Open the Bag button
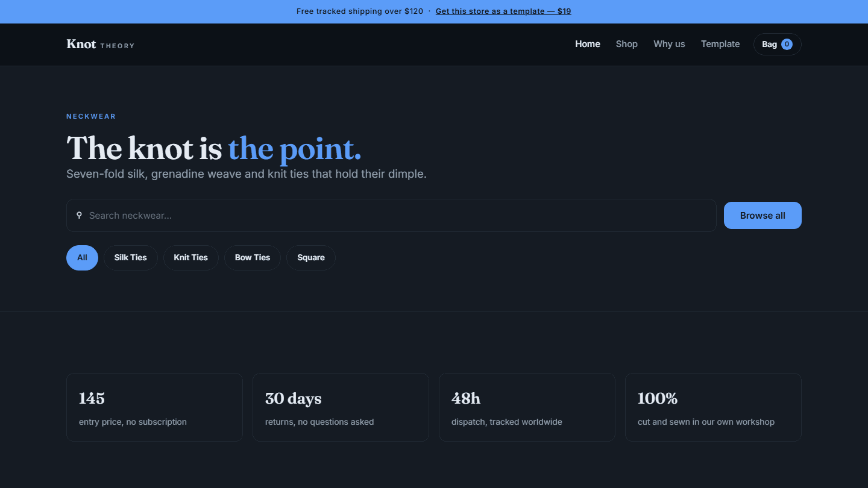 (x=777, y=44)
